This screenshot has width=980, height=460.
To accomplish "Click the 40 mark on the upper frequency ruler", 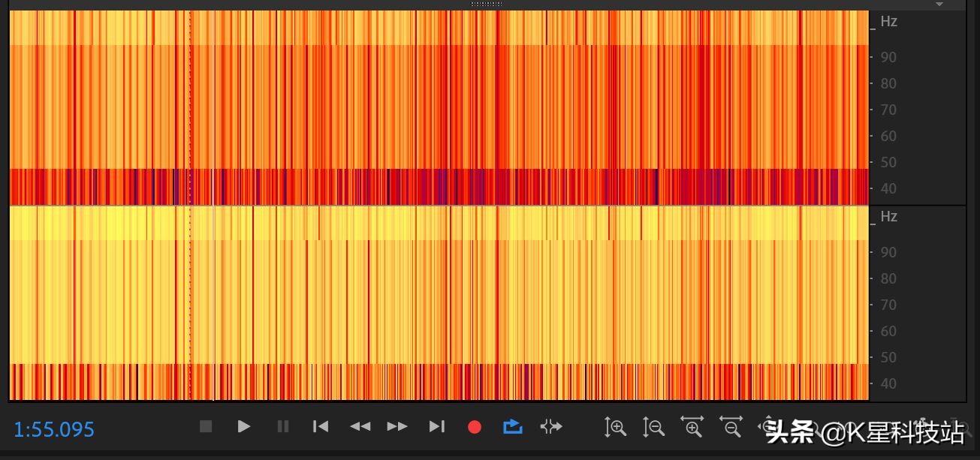I will point(888,188).
